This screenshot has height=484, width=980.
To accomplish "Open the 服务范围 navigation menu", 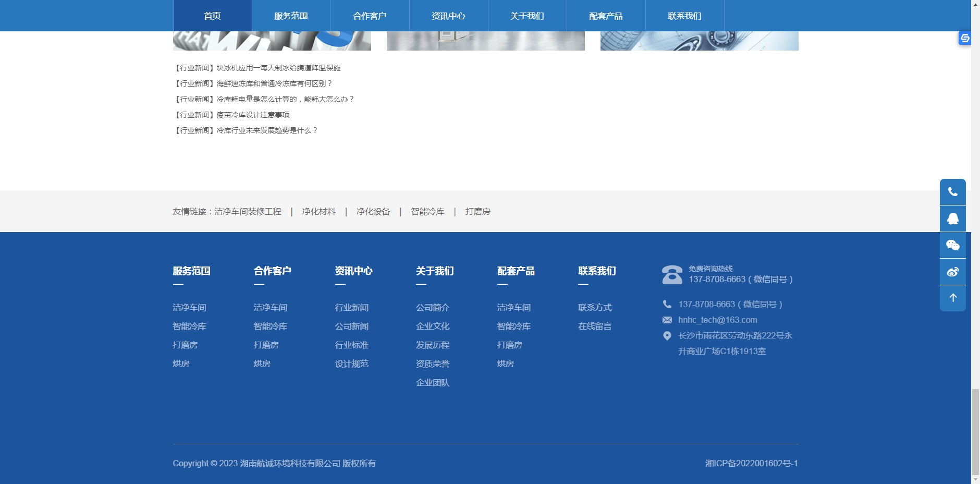I will point(291,16).
